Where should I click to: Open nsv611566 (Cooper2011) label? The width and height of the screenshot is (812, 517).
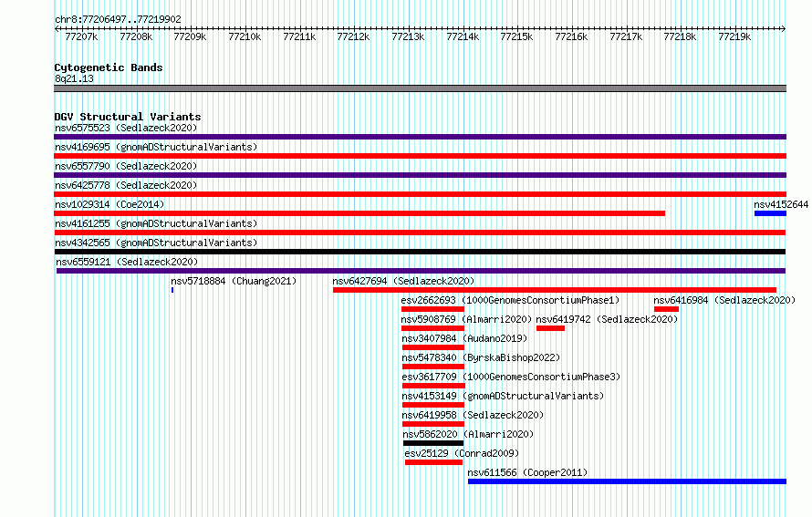tap(527, 472)
